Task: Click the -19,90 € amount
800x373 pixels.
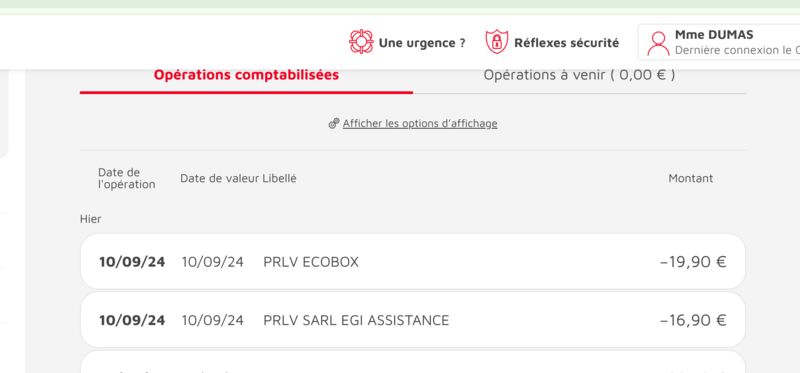Action: coord(693,262)
